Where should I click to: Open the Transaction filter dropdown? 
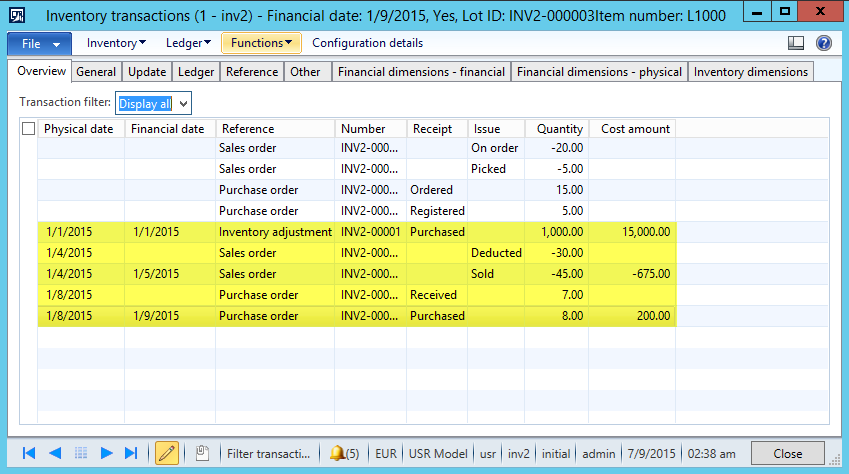[153, 102]
